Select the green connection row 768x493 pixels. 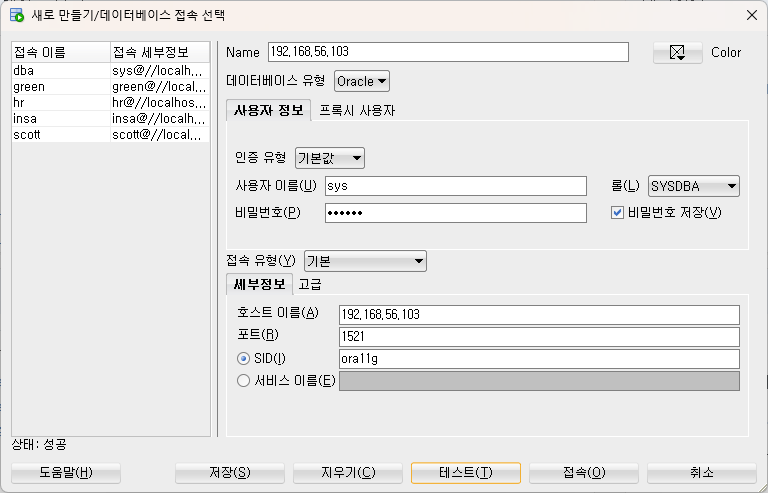tap(111, 87)
